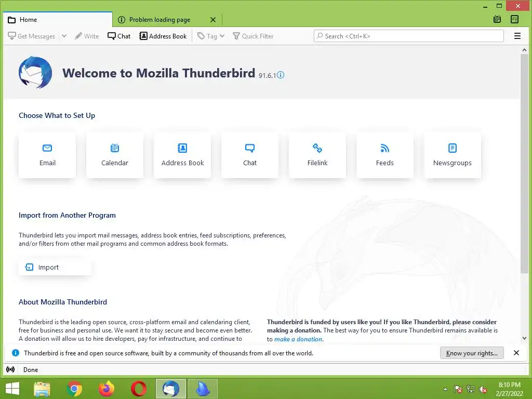Click the Know your rights button

point(472,353)
